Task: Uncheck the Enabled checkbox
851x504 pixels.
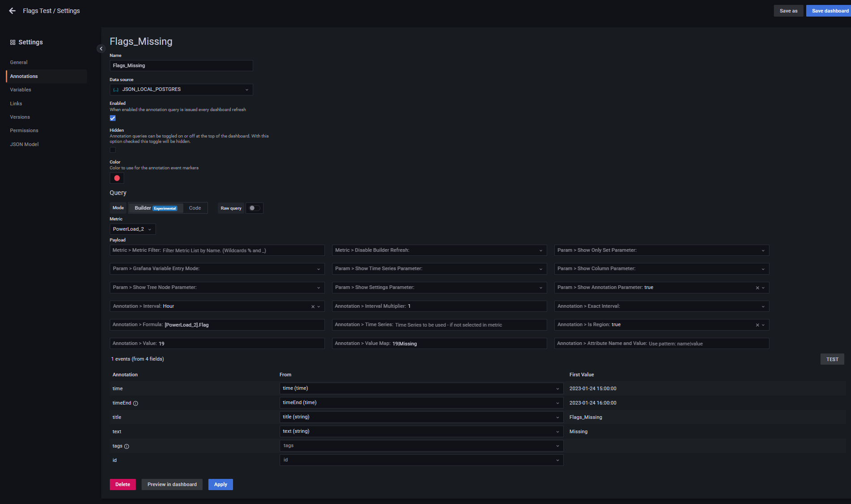Action: (x=112, y=118)
